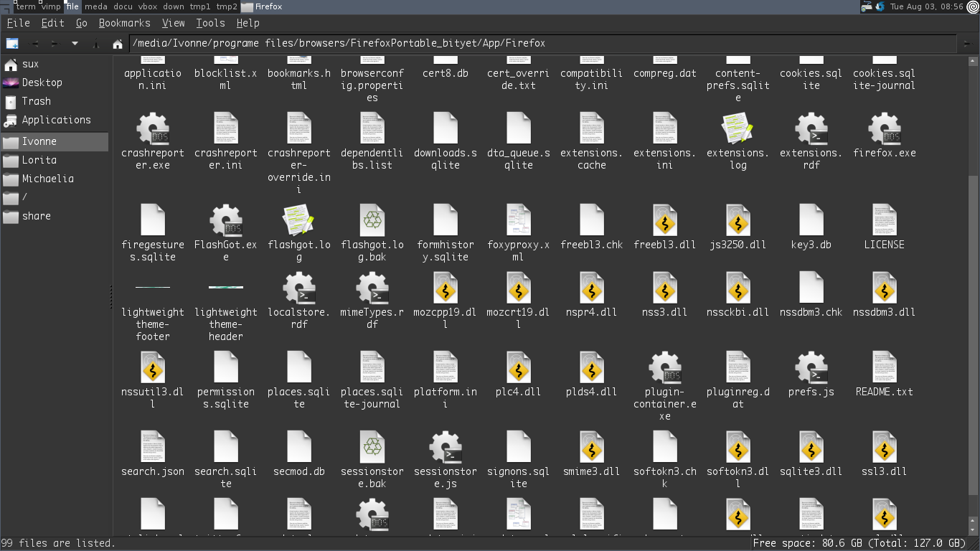
Task: Select the extensions.rdf file icon
Action: (x=811, y=128)
